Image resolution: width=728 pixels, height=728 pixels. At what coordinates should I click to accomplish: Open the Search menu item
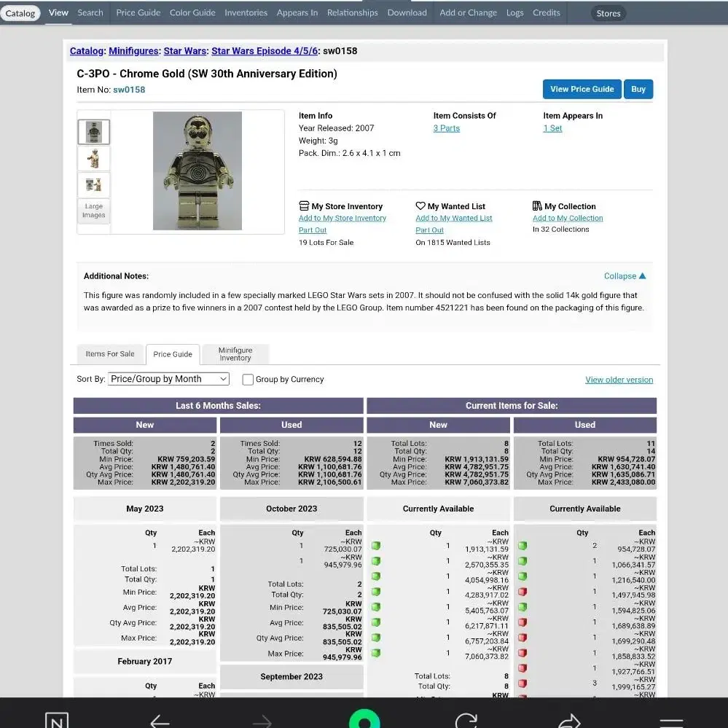point(90,12)
